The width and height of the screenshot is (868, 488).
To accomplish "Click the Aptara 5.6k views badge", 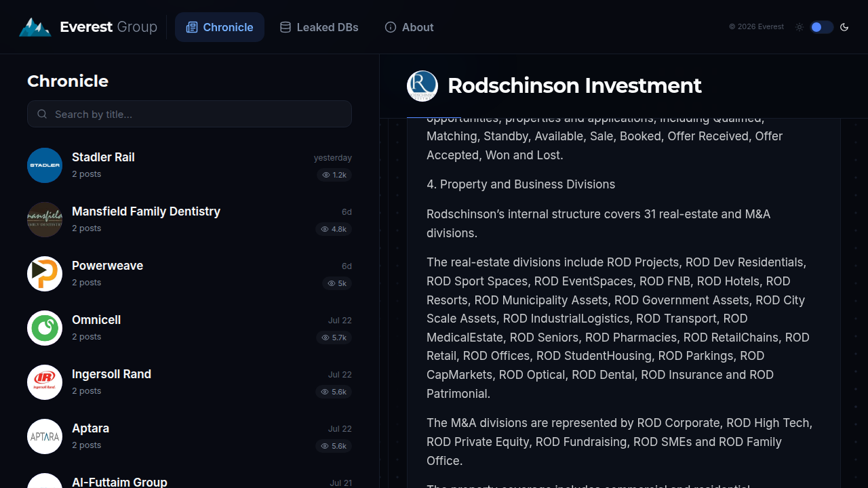I will pos(334,446).
